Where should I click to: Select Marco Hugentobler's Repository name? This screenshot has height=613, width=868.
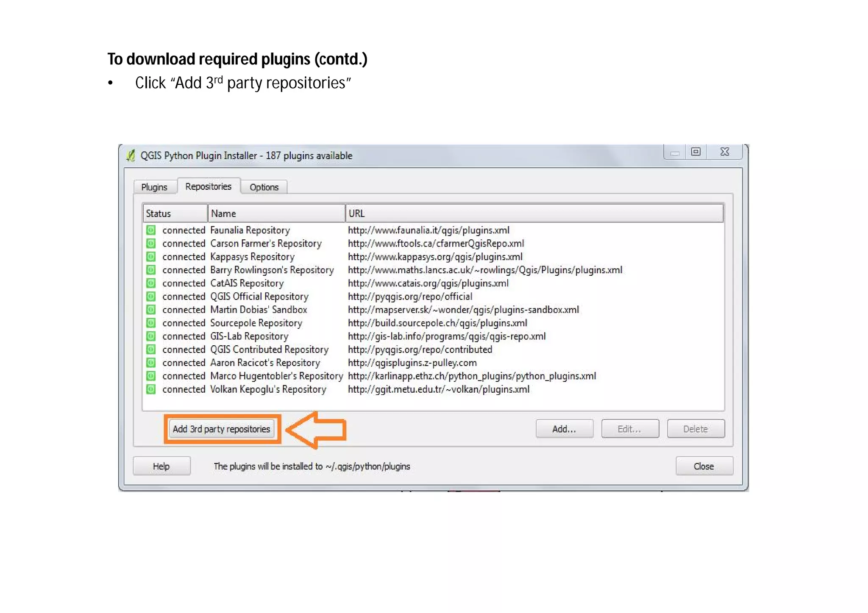point(277,376)
